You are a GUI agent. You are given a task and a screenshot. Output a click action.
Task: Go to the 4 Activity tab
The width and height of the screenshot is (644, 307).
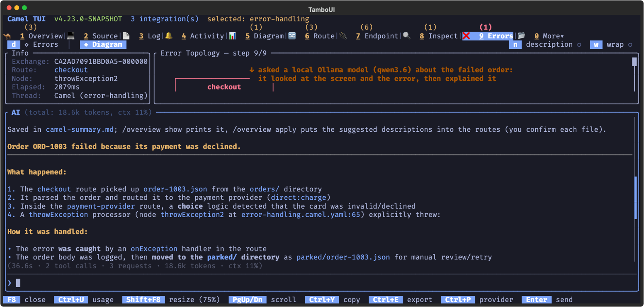202,36
